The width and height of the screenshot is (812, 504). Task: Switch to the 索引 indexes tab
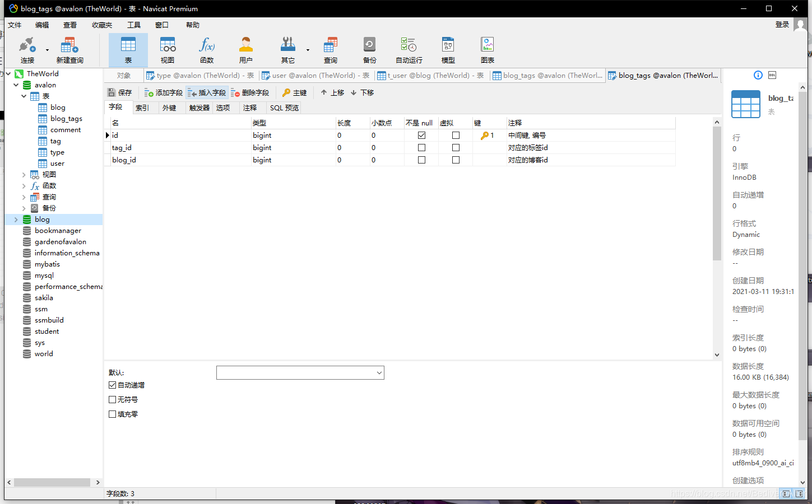pyautogui.click(x=142, y=108)
